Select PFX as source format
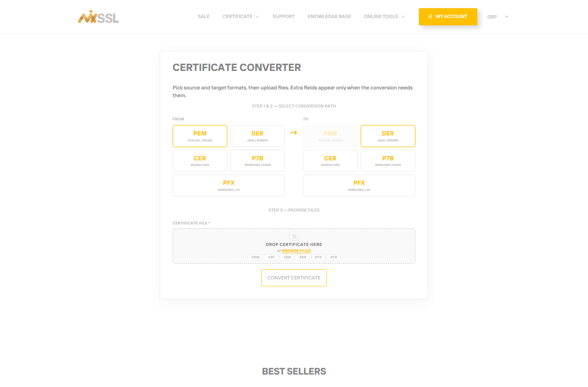The height and width of the screenshot is (387, 588). pyautogui.click(x=229, y=185)
